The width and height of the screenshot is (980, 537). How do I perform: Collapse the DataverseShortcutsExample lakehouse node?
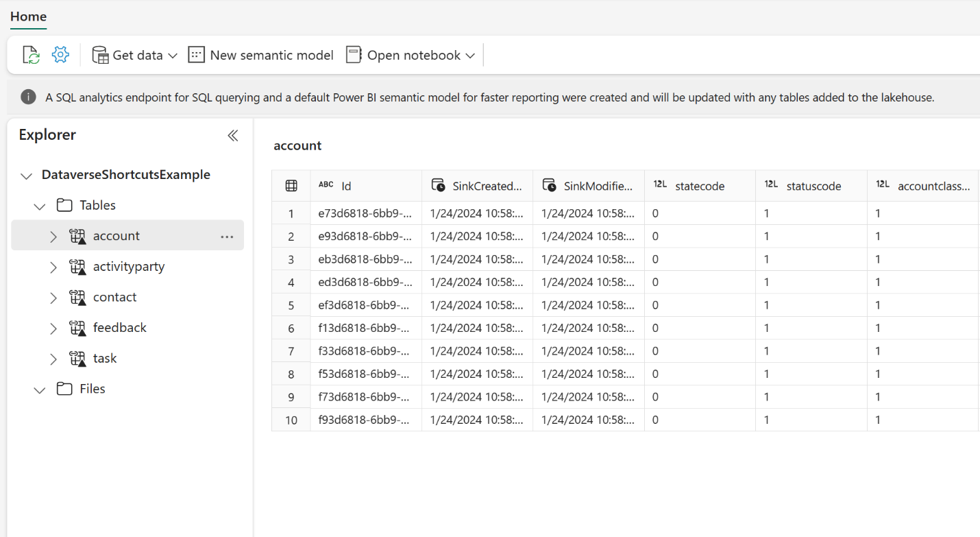tap(26, 176)
